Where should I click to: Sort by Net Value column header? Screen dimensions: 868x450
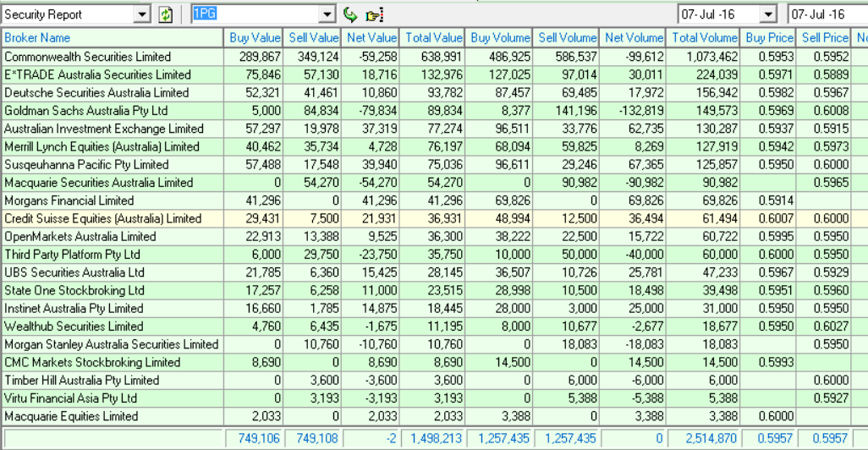tap(371, 37)
